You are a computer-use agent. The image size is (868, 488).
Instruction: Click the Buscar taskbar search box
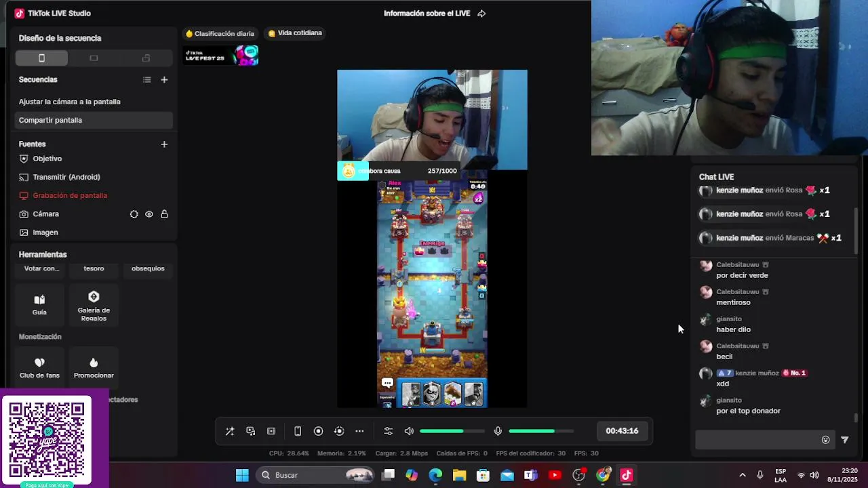tap(316, 475)
